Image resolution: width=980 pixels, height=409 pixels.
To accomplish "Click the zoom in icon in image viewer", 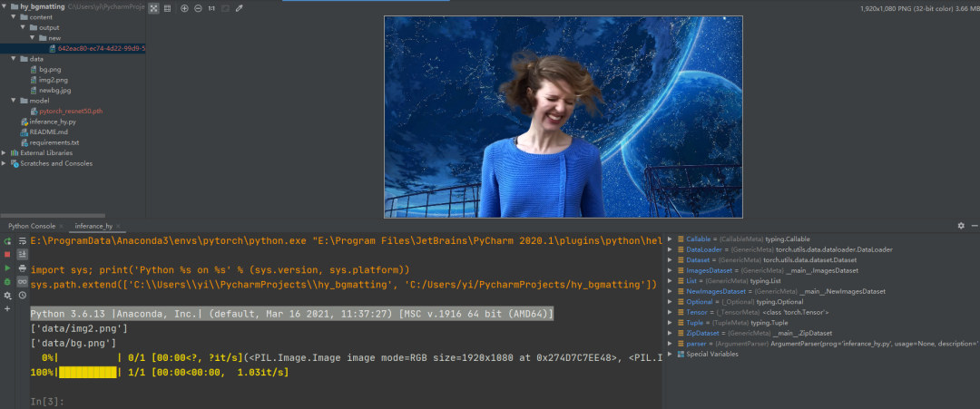I will tap(183, 8).
